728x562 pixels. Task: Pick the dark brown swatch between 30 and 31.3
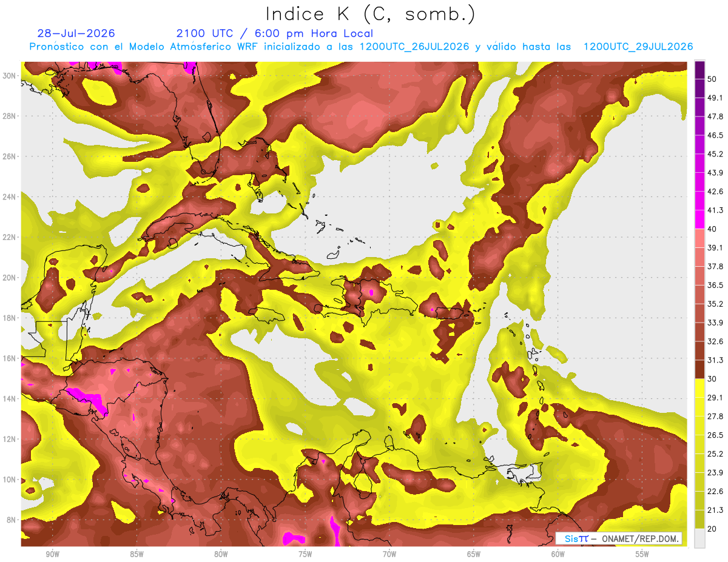699,369
